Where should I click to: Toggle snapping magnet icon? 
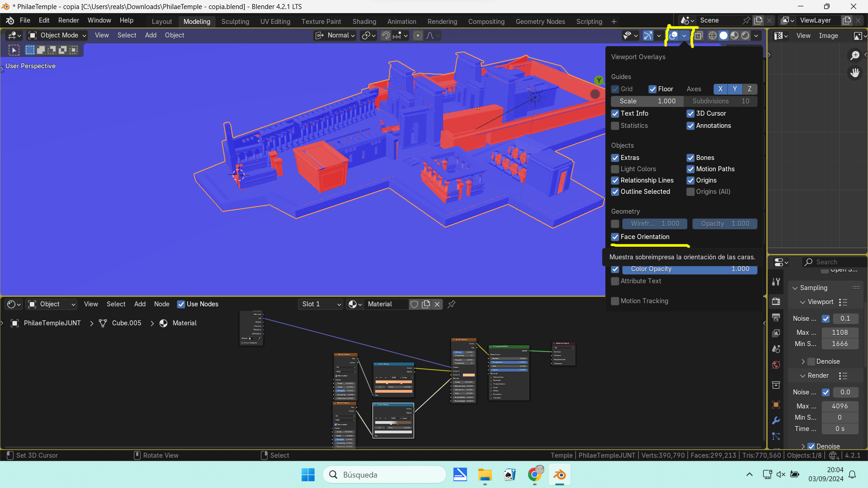tap(386, 36)
